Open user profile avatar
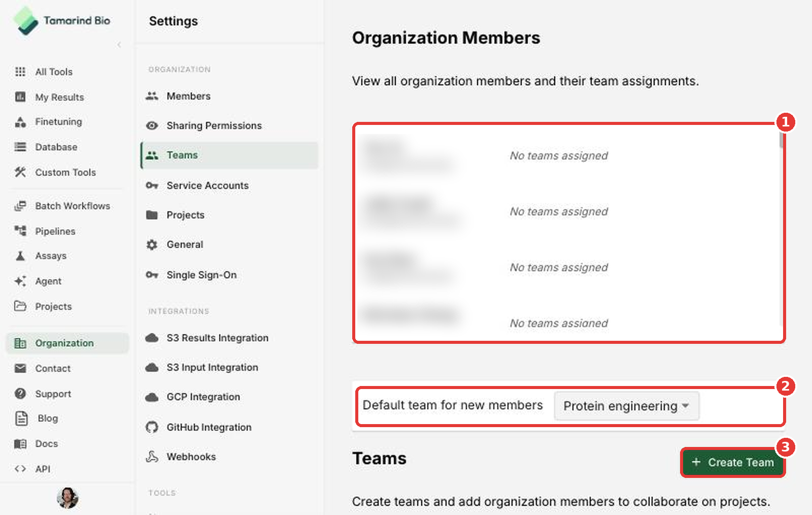The width and height of the screenshot is (812, 515). coord(67,498)
